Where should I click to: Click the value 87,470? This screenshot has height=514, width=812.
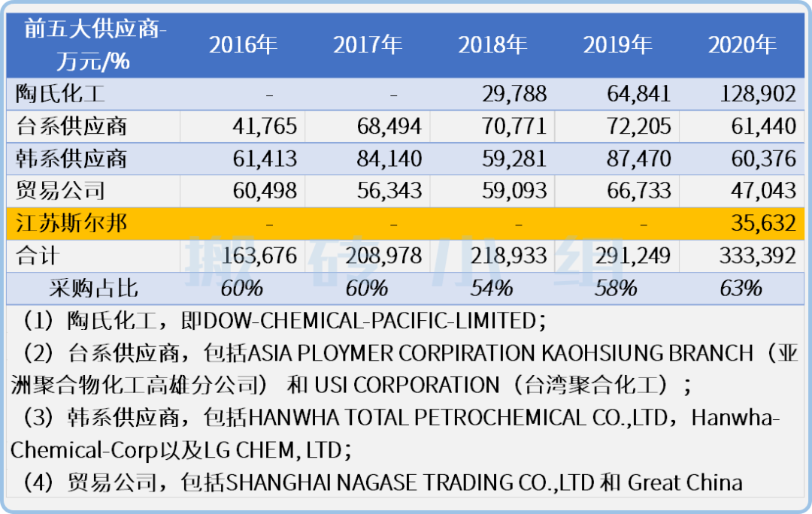coord(639,159)
